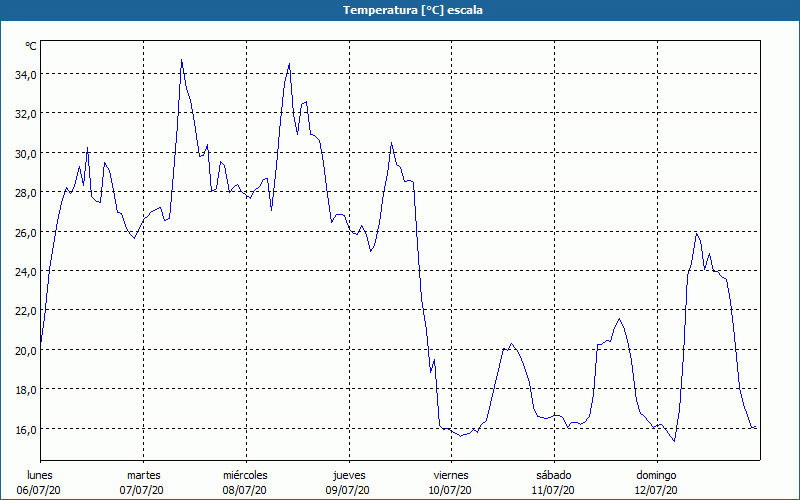Select the 26,0 axis value
800x500 pixels.
[x=26, y=233]
